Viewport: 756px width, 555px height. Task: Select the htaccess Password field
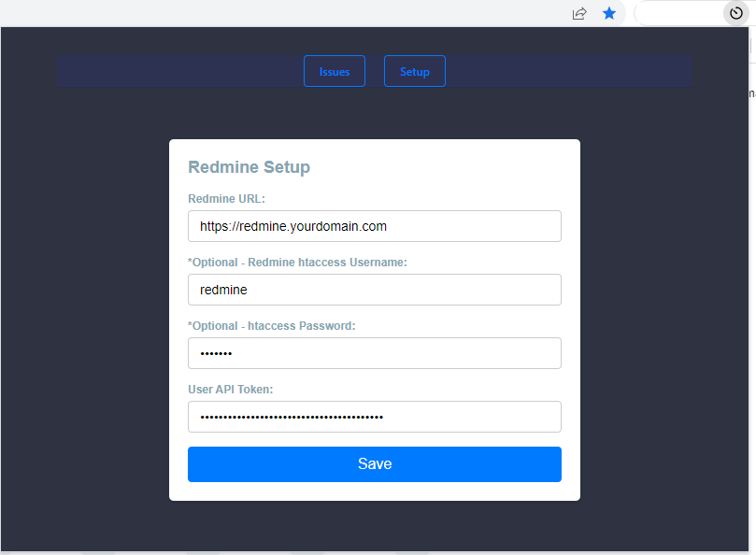(375, 353)
